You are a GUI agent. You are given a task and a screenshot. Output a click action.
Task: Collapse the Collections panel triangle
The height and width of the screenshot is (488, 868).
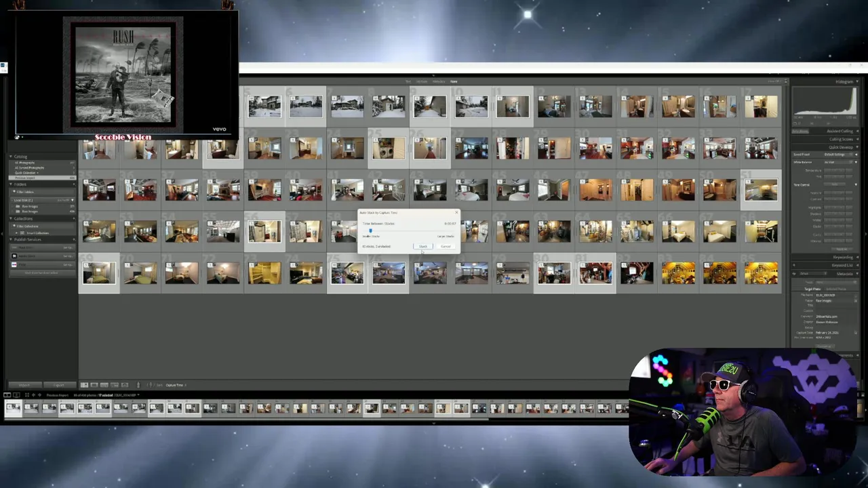(x=11, y=218)
